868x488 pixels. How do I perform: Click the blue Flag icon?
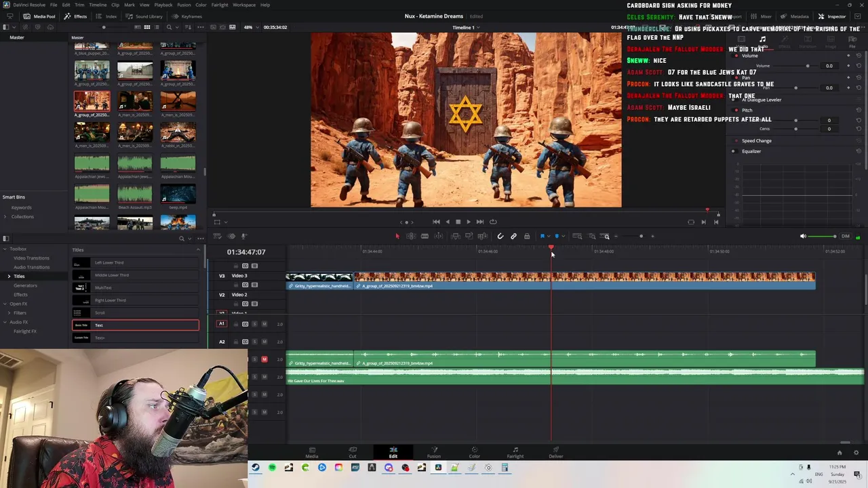click(x=542, y=236)
